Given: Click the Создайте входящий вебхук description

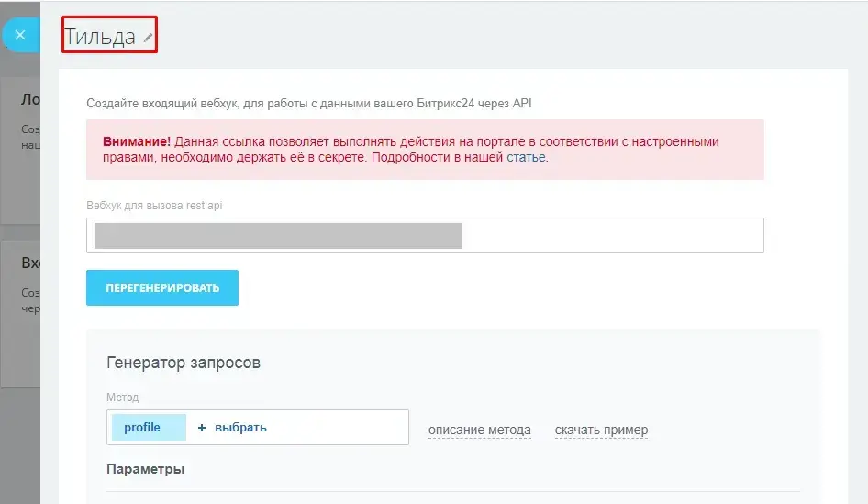Looking at the screenshot, I should (x=309, y=104).
